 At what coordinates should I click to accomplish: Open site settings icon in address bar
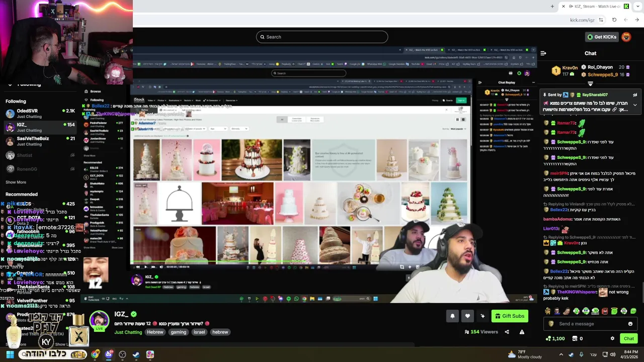[601, 20]
